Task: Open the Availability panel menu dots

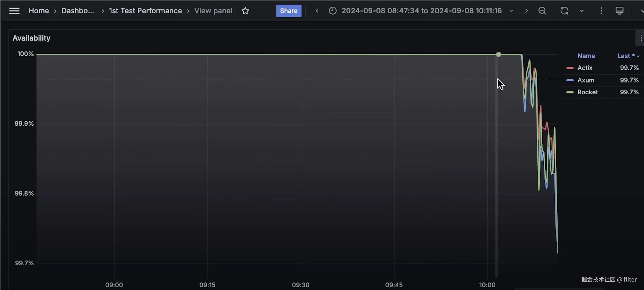Action: tap(641, 38)
